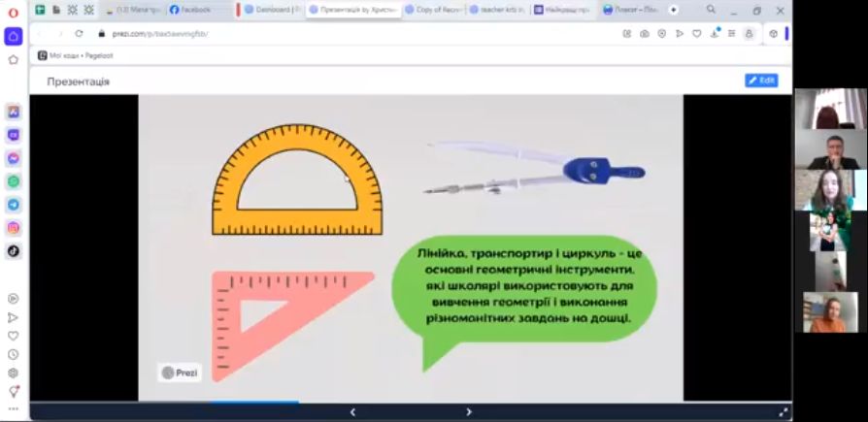Open the lightbulb tips sidebar icon
Screen dimensions: 868x422
tap(14, 391)
